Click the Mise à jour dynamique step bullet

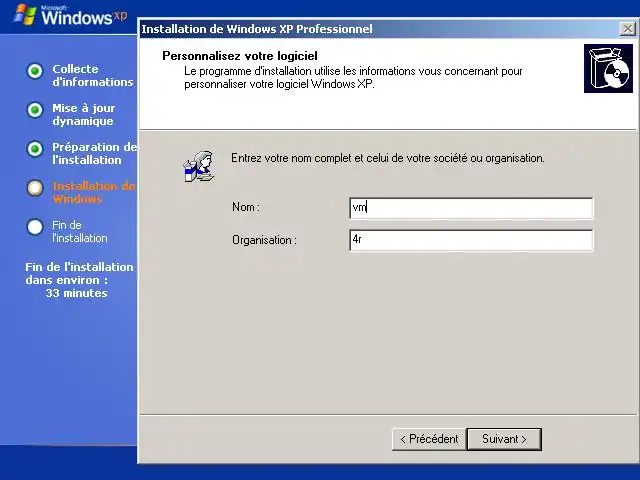tap(35, 110)
